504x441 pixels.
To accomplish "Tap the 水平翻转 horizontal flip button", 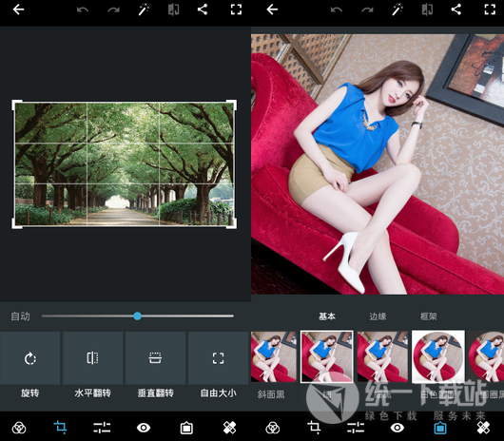I will 92,358.
